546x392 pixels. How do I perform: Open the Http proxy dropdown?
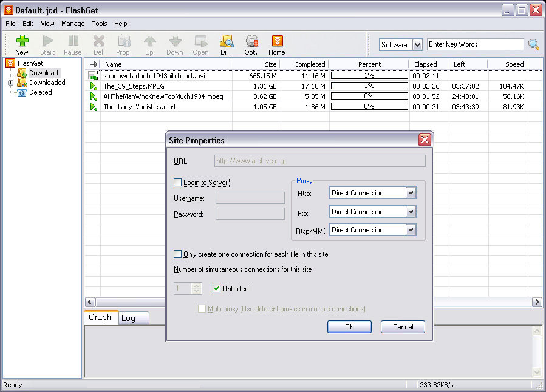(411, 193)
